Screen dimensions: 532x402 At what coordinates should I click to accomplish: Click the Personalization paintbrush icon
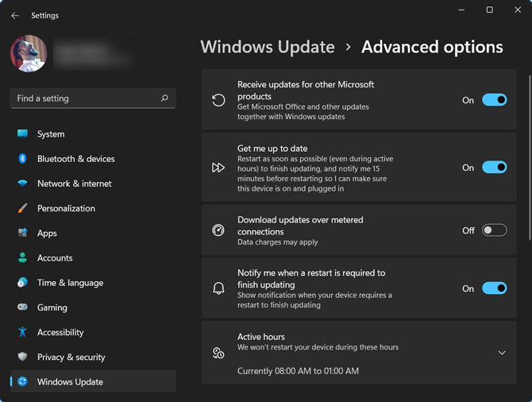(x=22, y=208)
